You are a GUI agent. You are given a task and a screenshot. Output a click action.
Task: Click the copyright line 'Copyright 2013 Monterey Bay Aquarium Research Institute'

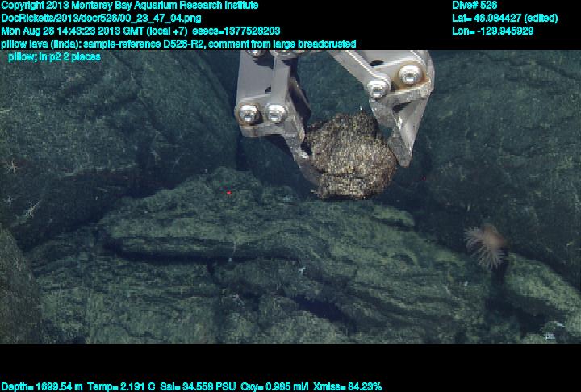click(x=130, y=6)
